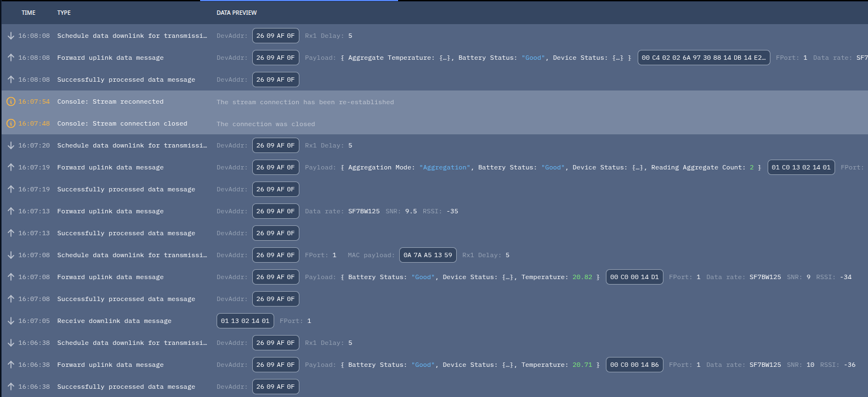The height and width of the screenshot is (397, 868).
Task: Click down arrow icon on 16:07:08 Schedule downlink row
Action: [x=10, y=255]
